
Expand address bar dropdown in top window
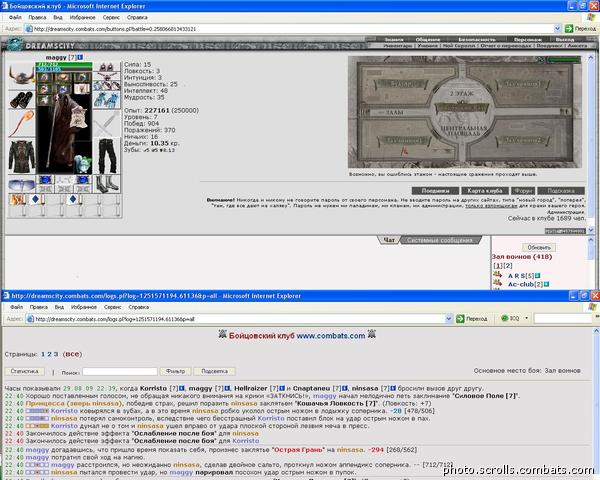tap(557, 28)
